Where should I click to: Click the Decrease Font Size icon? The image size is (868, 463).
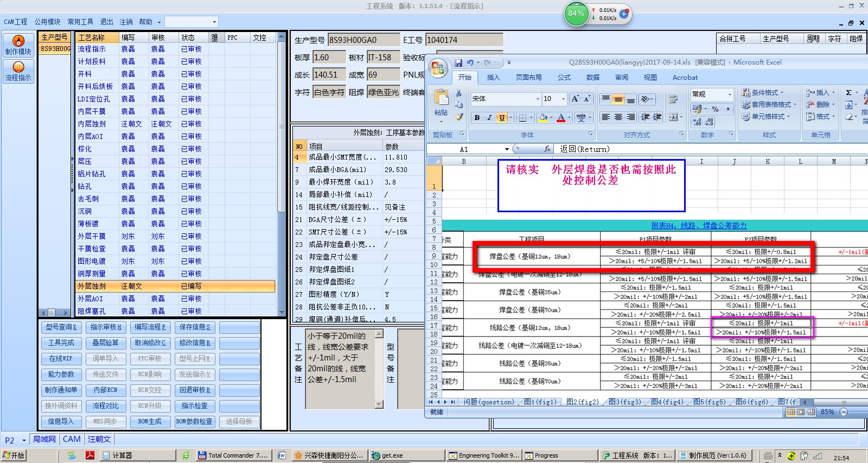587,99
